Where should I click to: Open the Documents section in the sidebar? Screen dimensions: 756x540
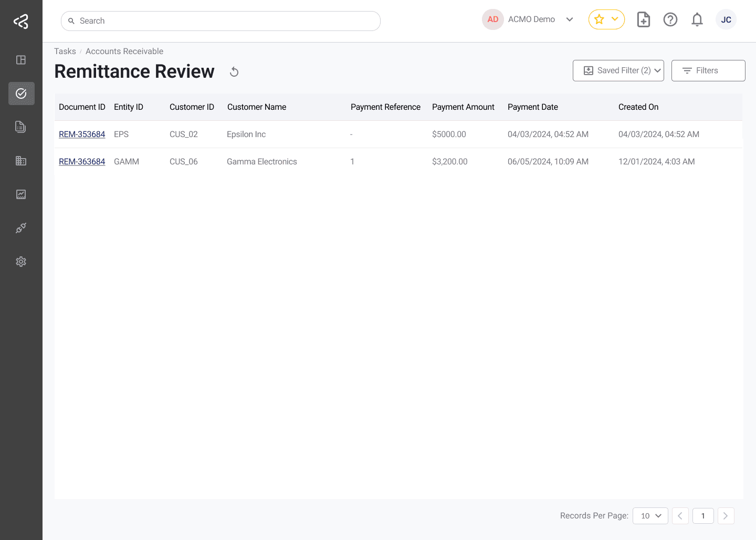[21, 127]
